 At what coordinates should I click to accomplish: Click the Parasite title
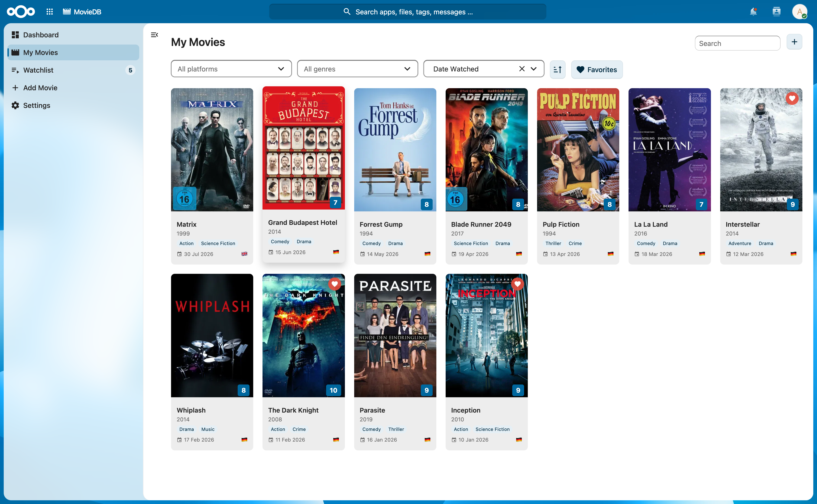point(372,410)
